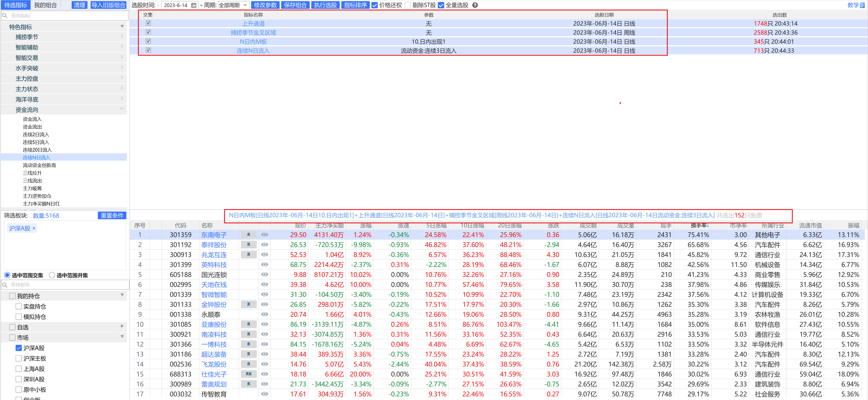Screen dimensions: 868x400
Task: Remove the 沪深A股 filter tag with ×
Action: pyautogui.click(x=34, y=228)
